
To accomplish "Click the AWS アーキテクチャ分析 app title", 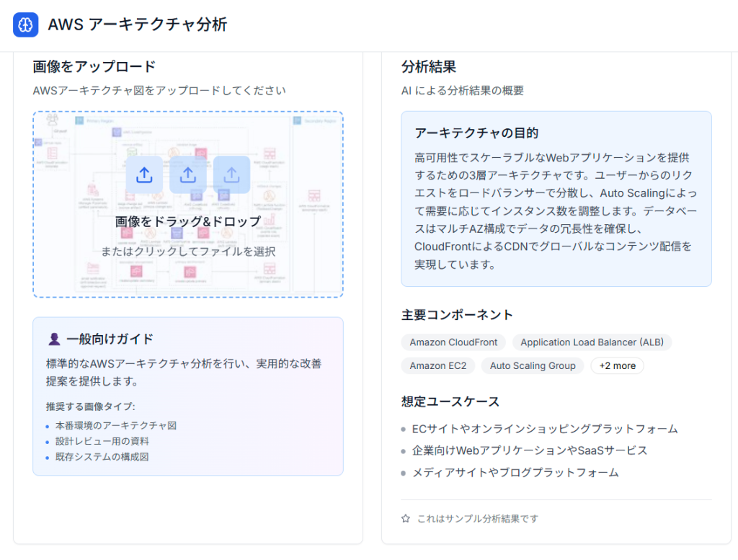I will pos(138,25).
